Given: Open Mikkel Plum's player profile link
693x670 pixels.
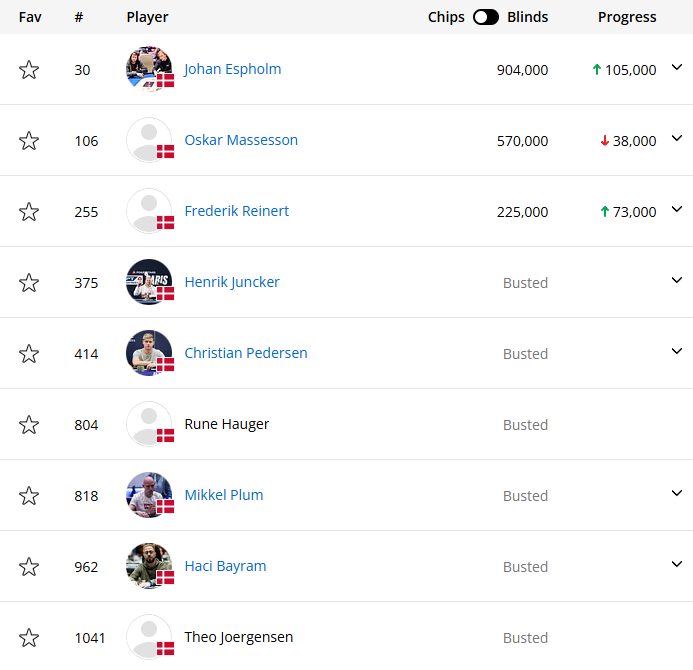Looking at the screenshot, I should click(x=224, y=495).
